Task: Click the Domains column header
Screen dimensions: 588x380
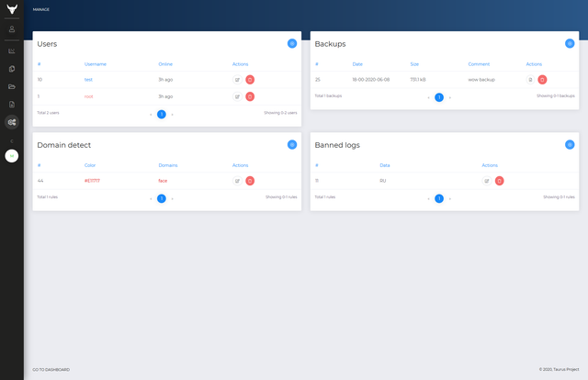Action: click(168, 165)
